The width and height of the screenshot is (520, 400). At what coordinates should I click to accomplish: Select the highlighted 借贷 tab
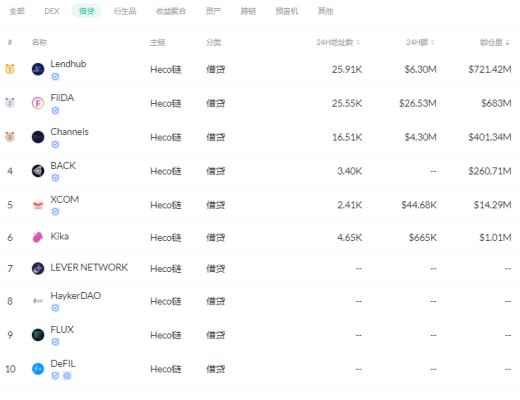coord(86,11)
